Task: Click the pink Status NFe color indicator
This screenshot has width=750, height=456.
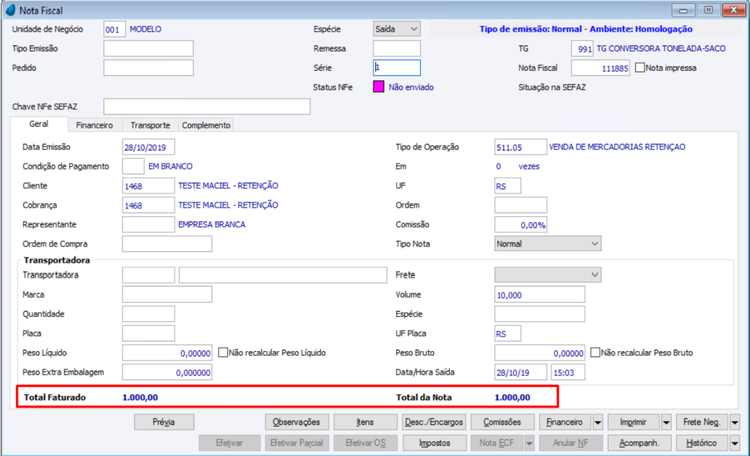Action: click(378, 87)
